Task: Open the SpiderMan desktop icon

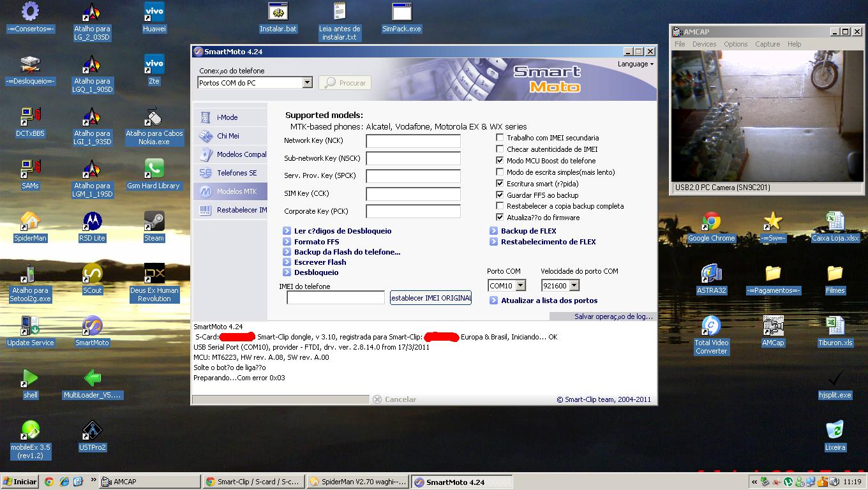Action: point(30,222)
